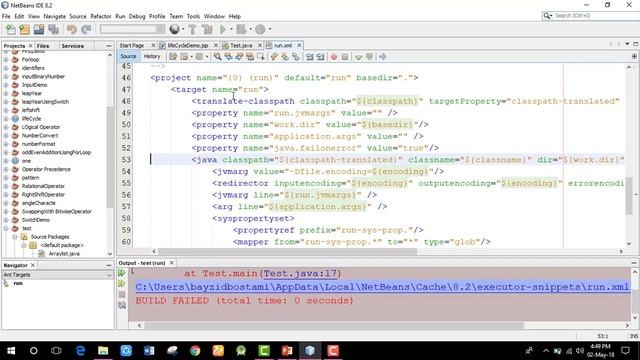
Task: Close the run.xml editor tab
Action: [x=299, y=45]
